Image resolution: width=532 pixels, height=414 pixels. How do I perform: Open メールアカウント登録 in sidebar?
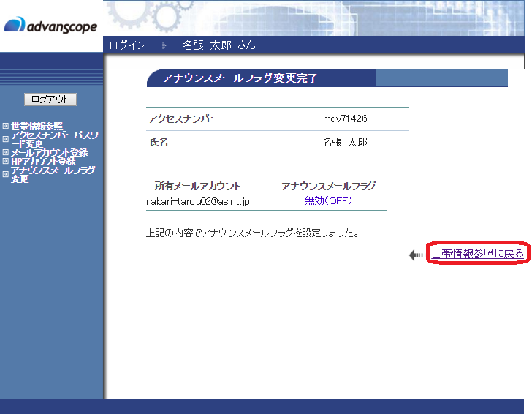pos(50,152)
